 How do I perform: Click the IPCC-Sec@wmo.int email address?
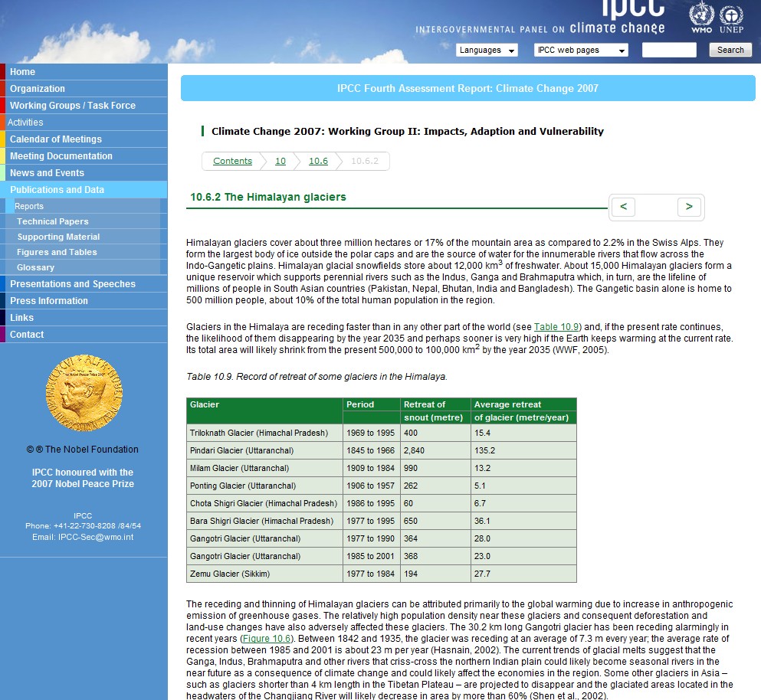tap(96, 537)
